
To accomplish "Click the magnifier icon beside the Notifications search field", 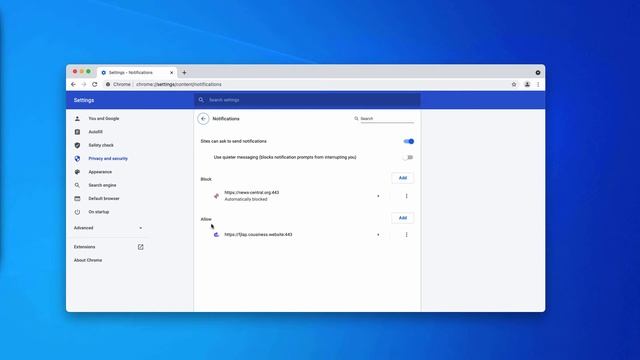I will 356,119.
